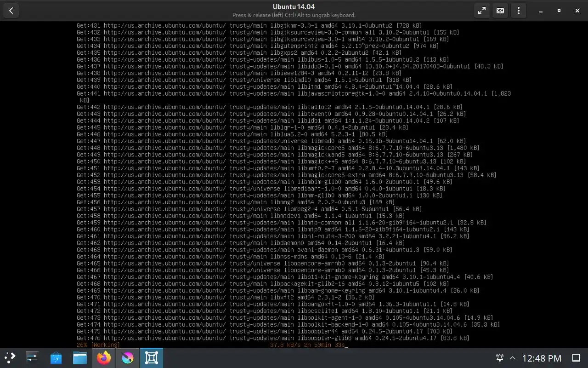The width and height of the screenshot is (588, 368).
Task: Click line Get:447 libmad0
Action: 271,141
